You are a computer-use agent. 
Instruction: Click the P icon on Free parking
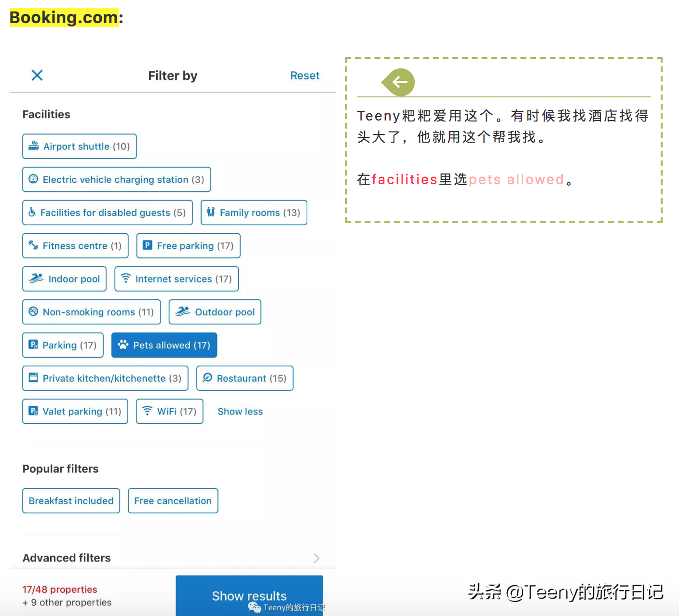click(x=148, y=245)
